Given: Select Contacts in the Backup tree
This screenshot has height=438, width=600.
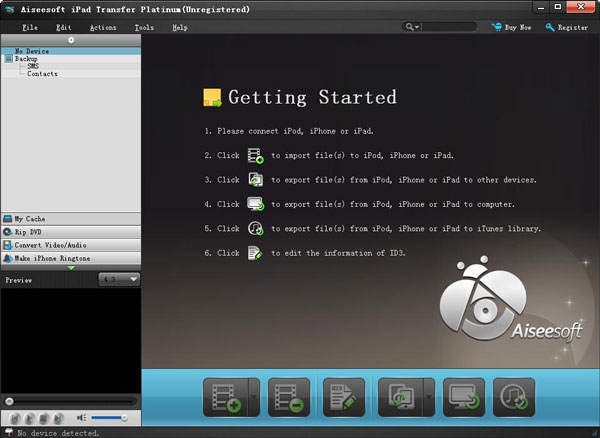Looking at the screenshot, I should pos(42,74).
